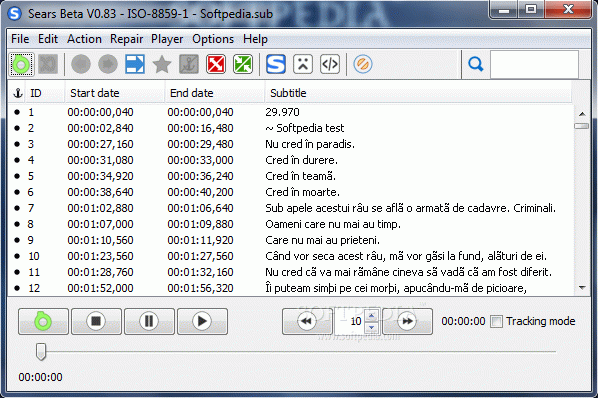Decrease the skip seconds value with down arrow
This screenshot has width=598, height=398.
pos(371,327)
